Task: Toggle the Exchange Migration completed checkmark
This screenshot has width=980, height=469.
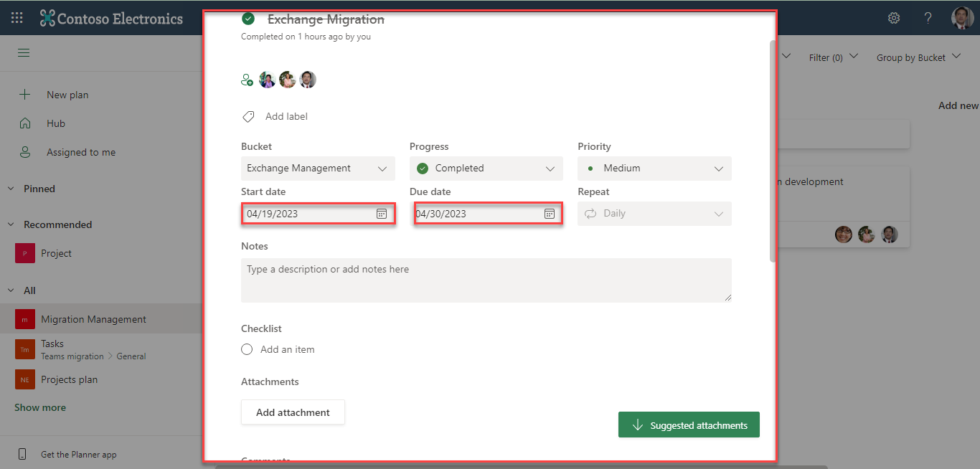Action: click(x=248, y=19)
